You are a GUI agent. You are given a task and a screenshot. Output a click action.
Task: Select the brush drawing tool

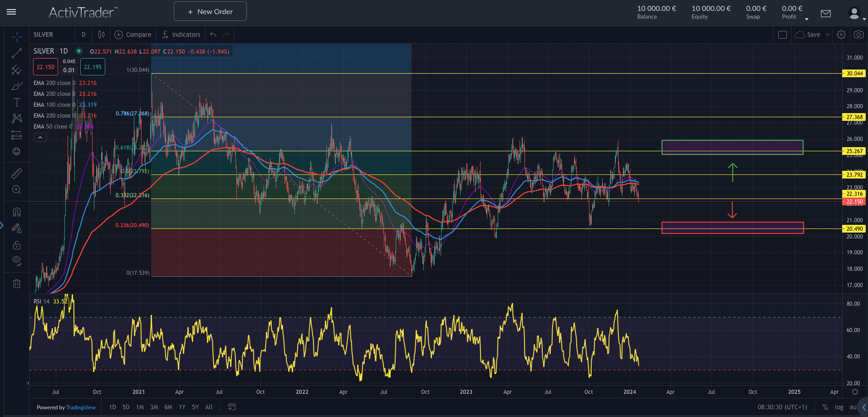pyautogui.click(x=17, y=86)
